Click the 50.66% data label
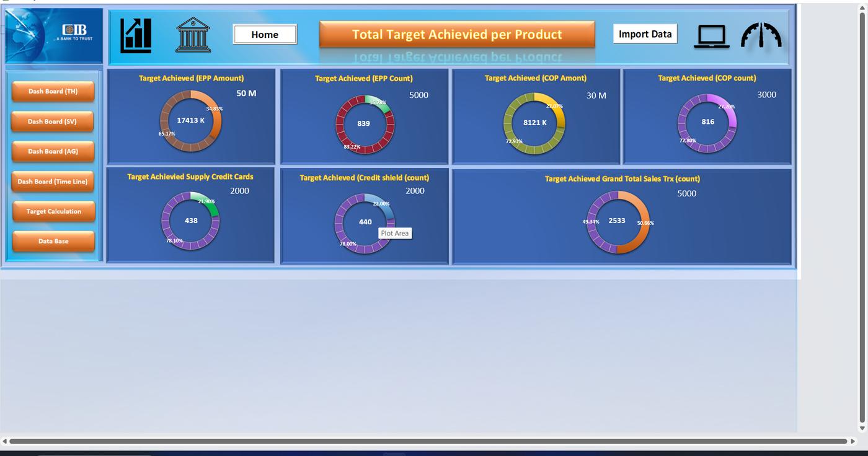Viewport: 868px width, 456px height. [645, 223]
